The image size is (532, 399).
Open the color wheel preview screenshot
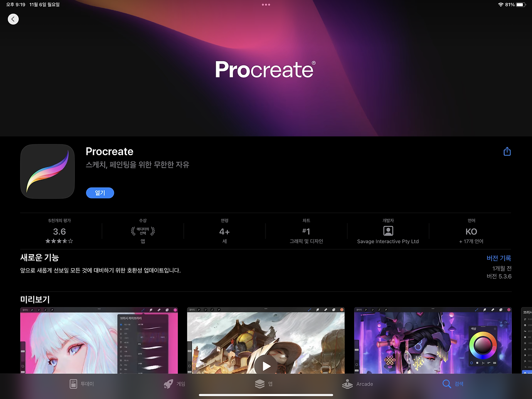433,340
